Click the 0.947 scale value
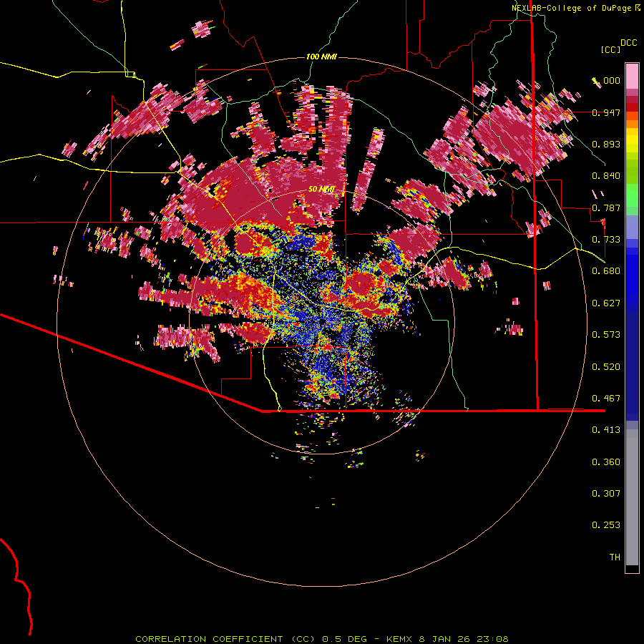644x644 pixels. (x=606, y=112)
